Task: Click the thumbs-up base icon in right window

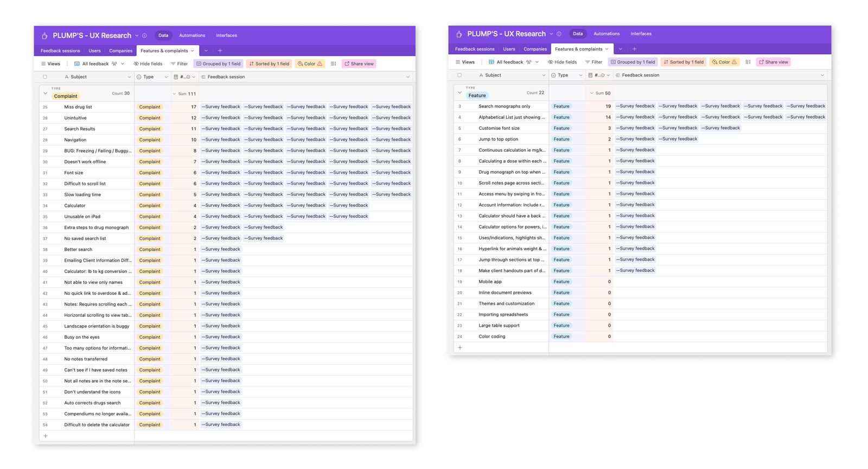Action: point(459,34)
